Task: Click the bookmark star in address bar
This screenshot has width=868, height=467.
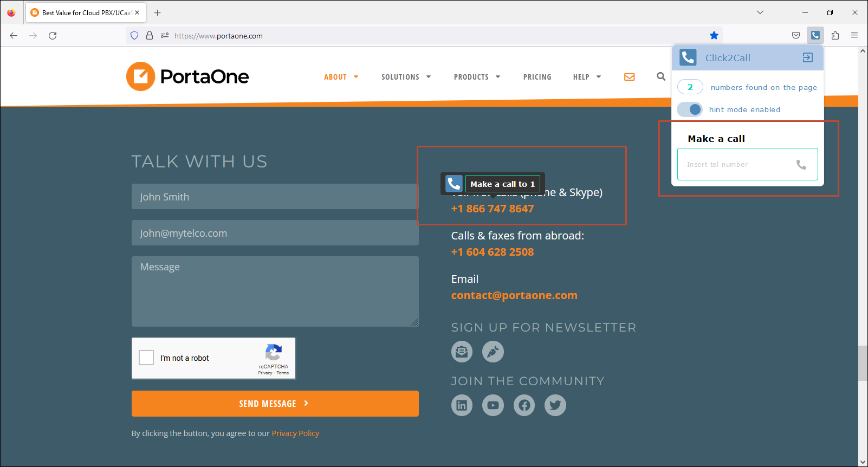Action: click(714, 35)
